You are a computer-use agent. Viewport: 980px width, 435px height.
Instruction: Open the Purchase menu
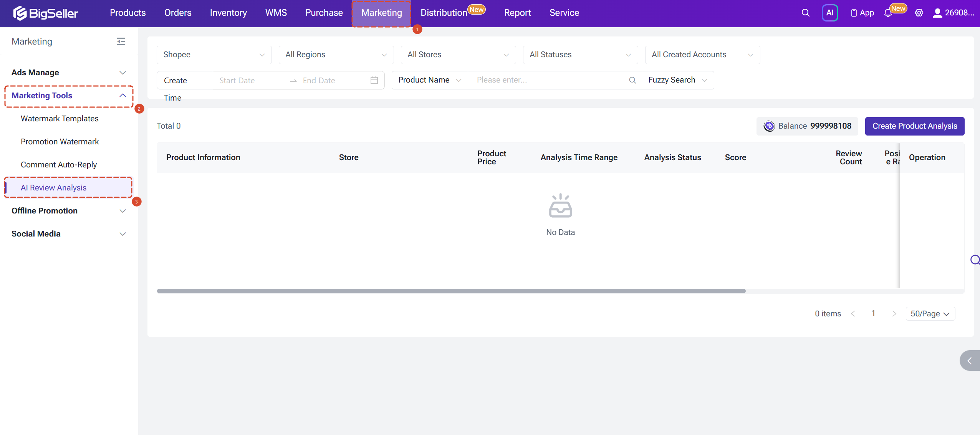tap(324, 13)
